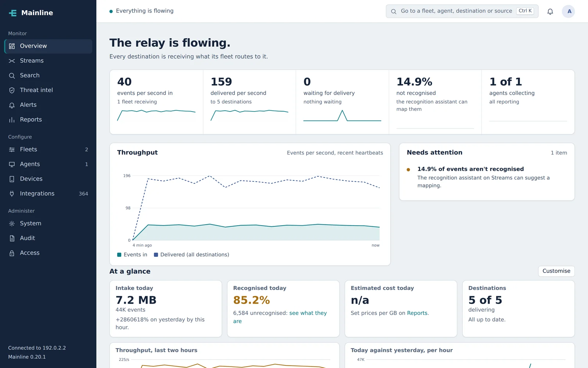Click the Search magnifier icon in sidebar

pos(12,75)
